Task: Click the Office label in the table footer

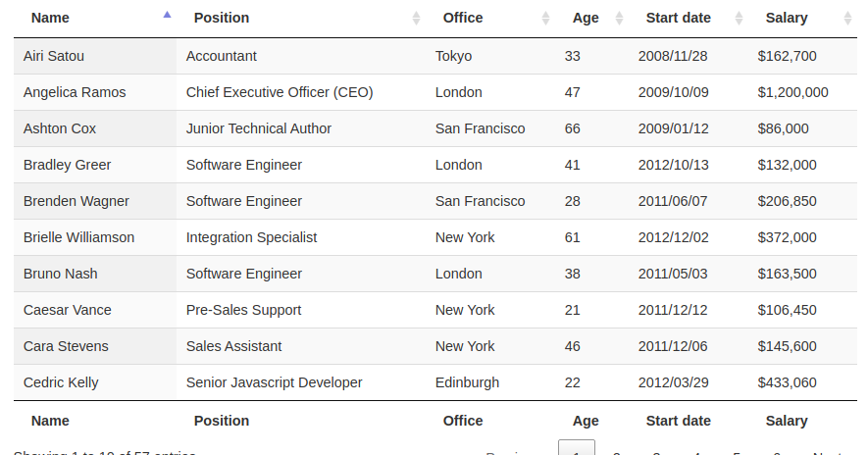Action: coord(463,421)
